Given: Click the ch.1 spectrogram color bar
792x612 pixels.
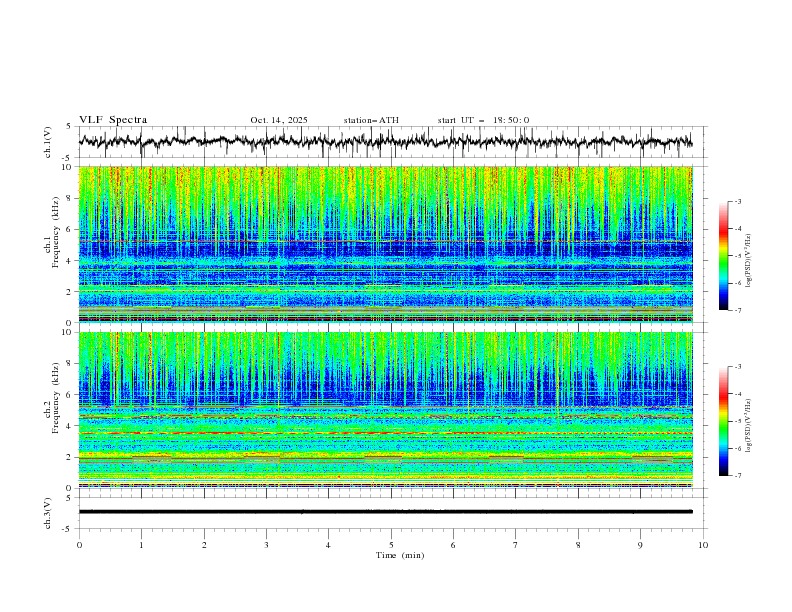Looking at the screenshot, I should [724, 256].
